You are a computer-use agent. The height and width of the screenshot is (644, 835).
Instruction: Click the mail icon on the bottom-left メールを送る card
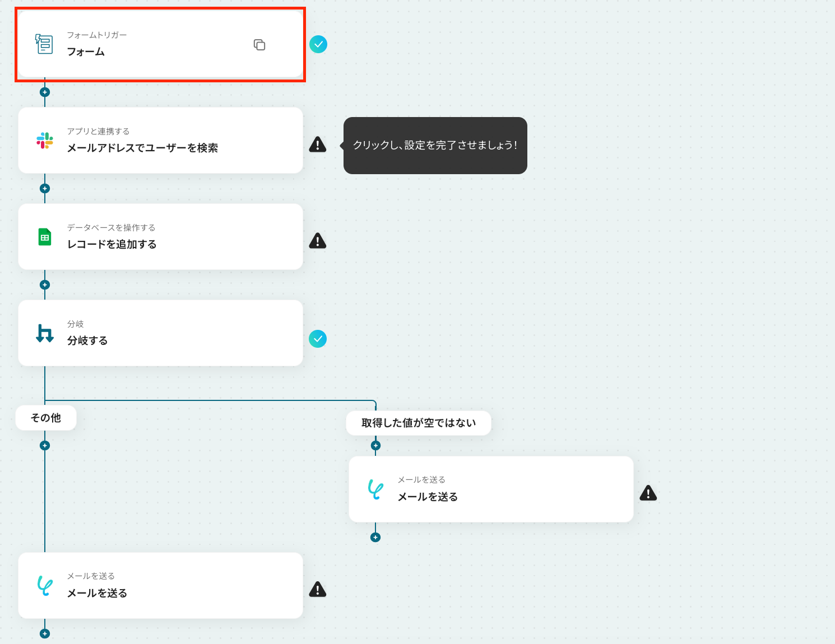pyautogui.click(x=45, y=585)
